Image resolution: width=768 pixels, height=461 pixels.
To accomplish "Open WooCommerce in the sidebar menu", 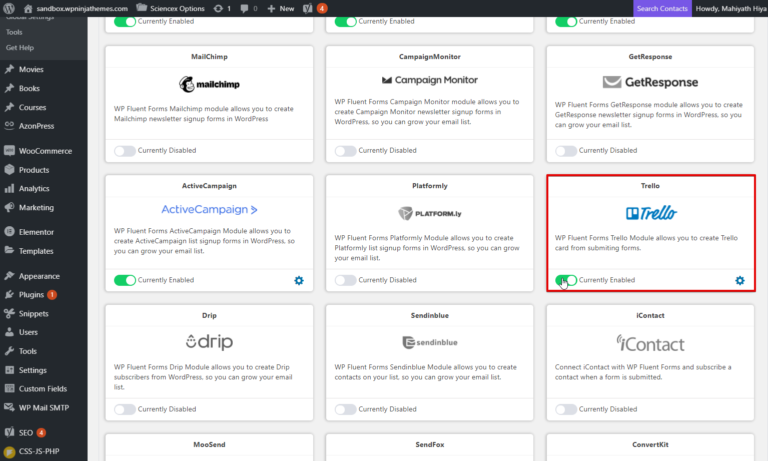I will pyautogui.click(x=45, y=151).
